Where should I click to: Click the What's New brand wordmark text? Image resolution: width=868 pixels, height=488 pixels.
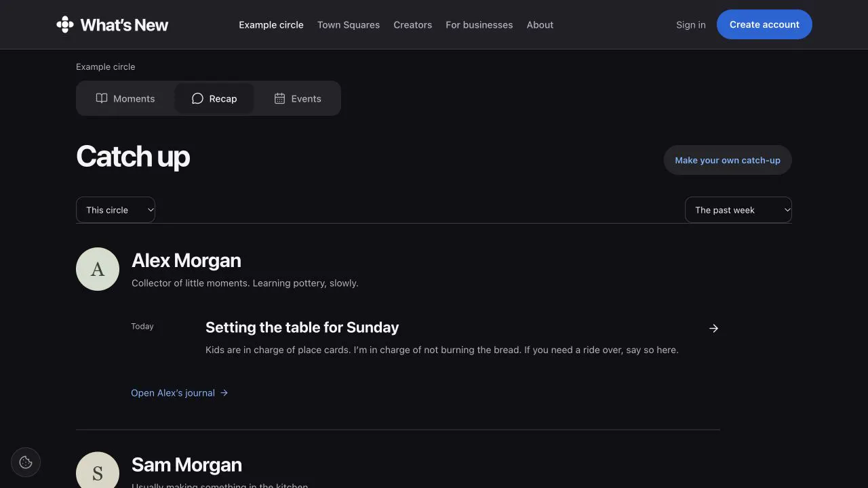[x=124, y=25]
